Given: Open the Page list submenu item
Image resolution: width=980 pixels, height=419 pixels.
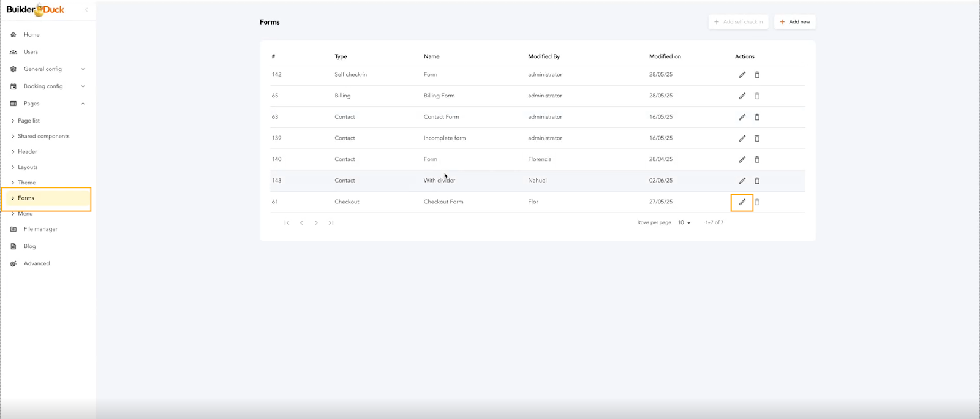Looking at the screenshot, I should [x=29, y=121].
